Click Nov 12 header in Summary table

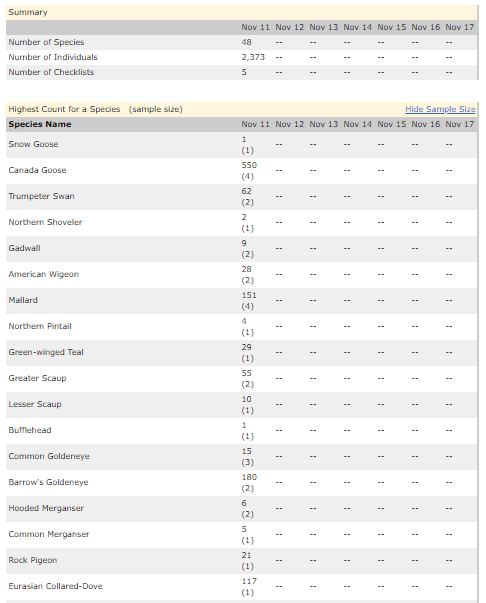(290, 27)
